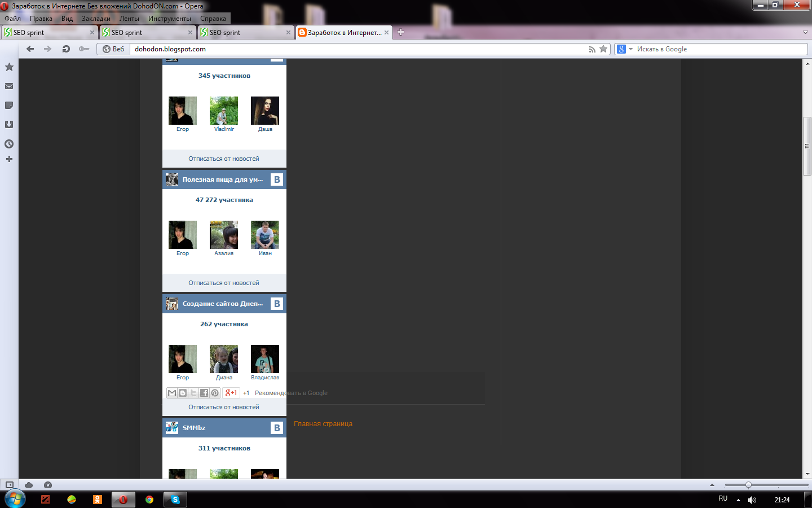The image size is (812, 508).
Task: Open the Bookmarks star panel in sidebar
Action: click(9, 67)
